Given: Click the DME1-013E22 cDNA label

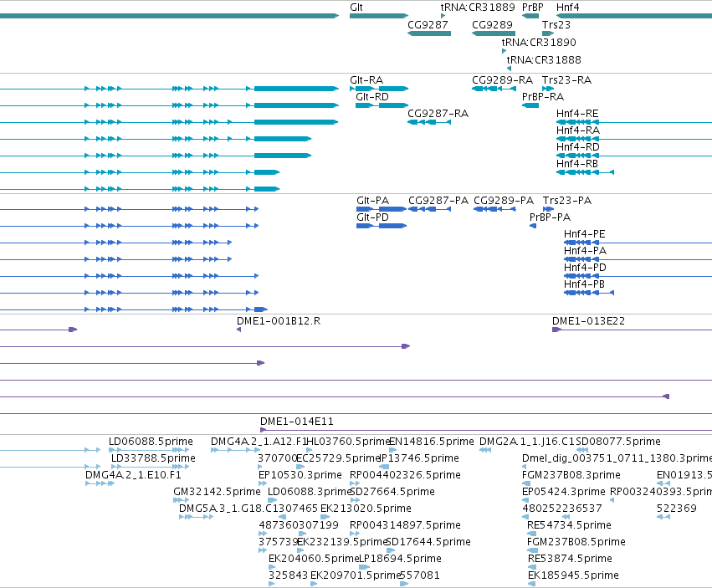Looking at the screenshot, I should click(x=588, y=321).
